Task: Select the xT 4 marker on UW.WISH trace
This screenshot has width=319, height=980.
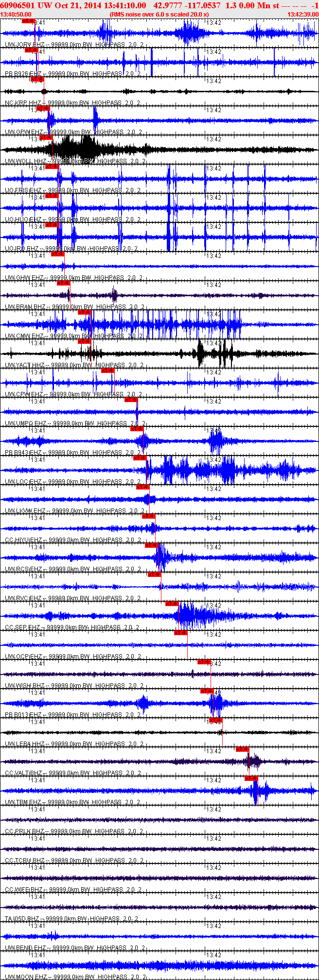Action: (204, 662)
